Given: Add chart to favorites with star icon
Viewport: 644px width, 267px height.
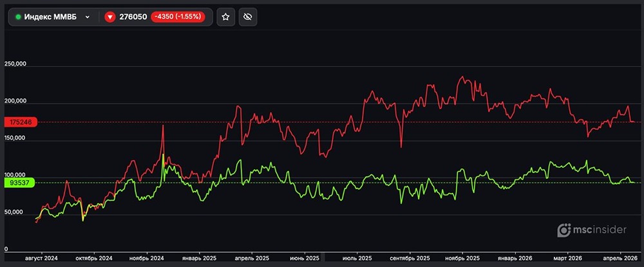Looking at the screenshot, I should (225, 17).
